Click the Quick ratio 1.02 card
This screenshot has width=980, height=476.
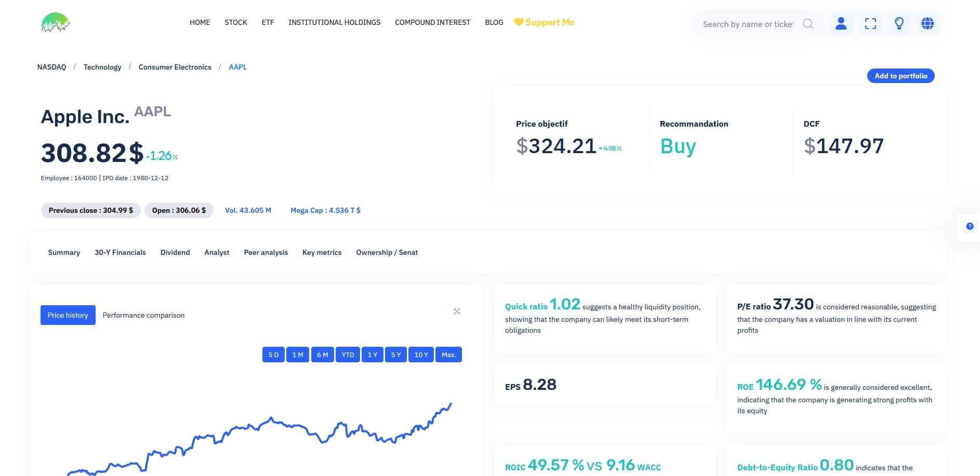click(x=604, y=318)
